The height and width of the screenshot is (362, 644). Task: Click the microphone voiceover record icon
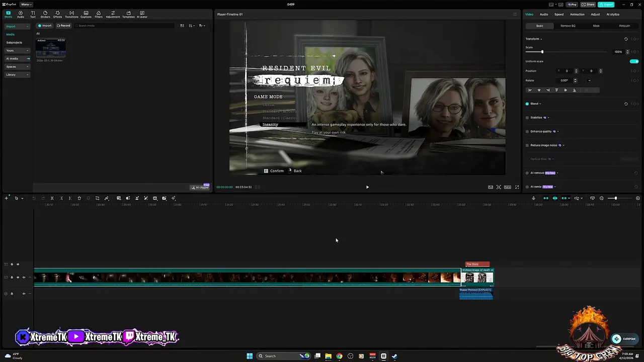click(x=533, y=198)
